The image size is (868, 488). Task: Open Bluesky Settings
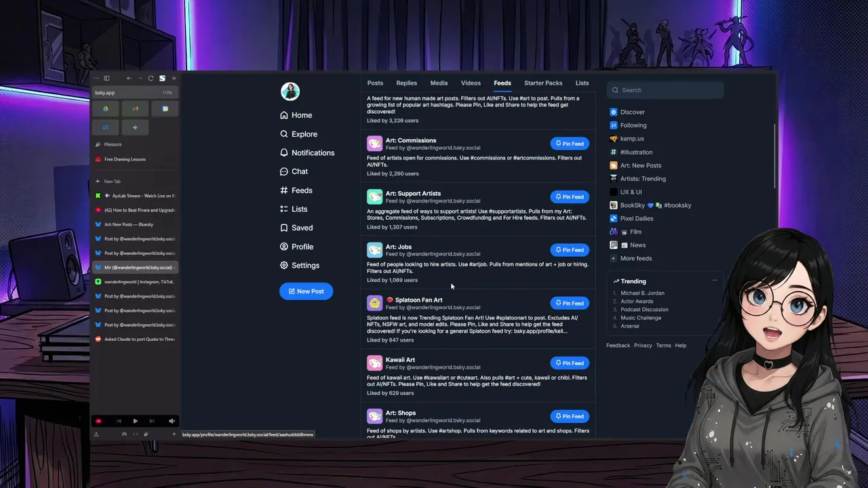point(300,266)
